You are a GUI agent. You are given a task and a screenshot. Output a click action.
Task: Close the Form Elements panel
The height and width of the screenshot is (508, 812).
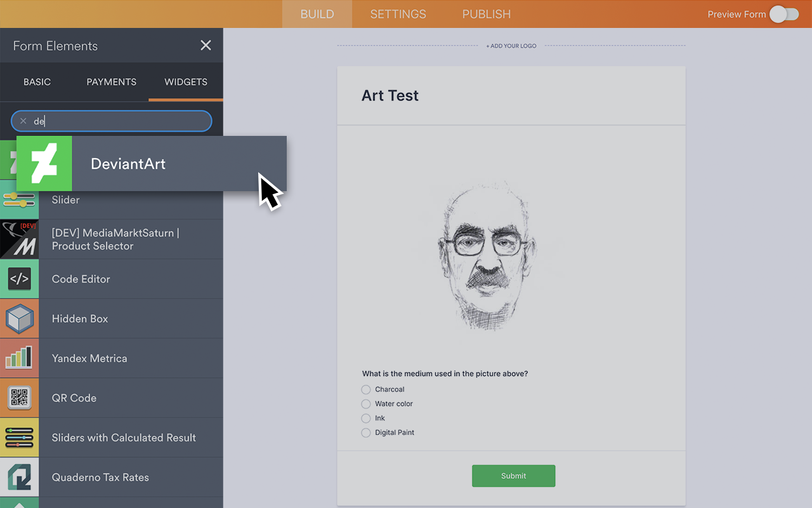tap(206, 45)
